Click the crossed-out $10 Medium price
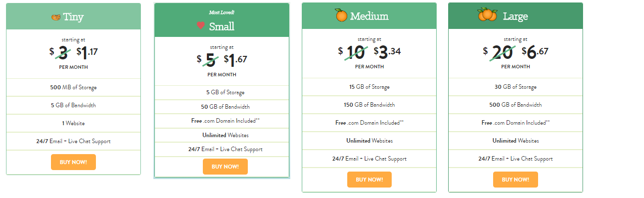644x198 pixels. pos(353,51)
